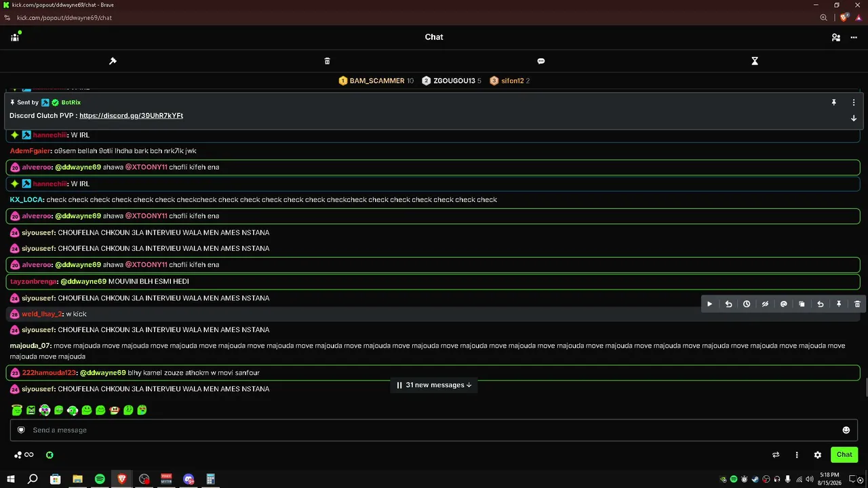Viewport: 868px width, 488px height.
Task: Click the browser address bar URL
Action: [x=64, y=18]
